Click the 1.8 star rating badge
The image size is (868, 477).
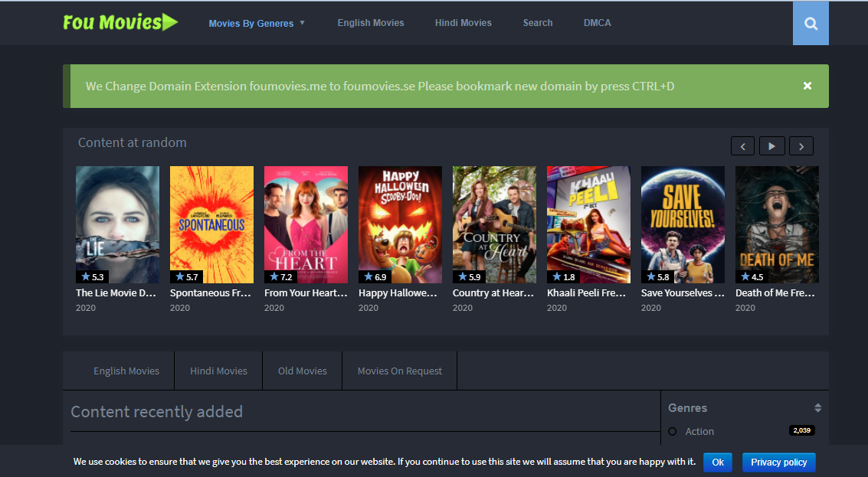pyautogui.click(x=563, y=276)
